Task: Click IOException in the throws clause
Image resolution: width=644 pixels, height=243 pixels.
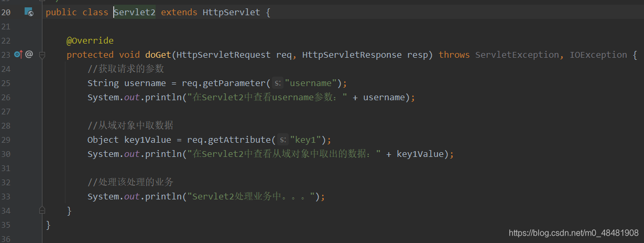Action: click(598, 55)
